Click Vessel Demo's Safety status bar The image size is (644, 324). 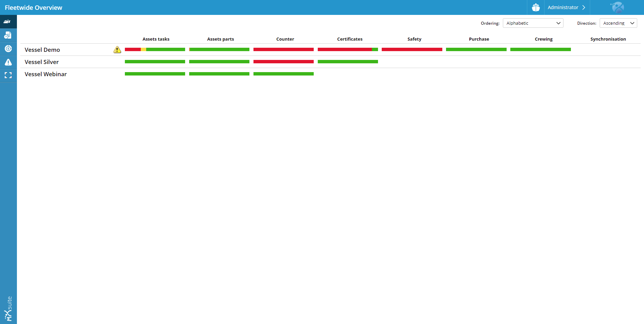point(412,49)
